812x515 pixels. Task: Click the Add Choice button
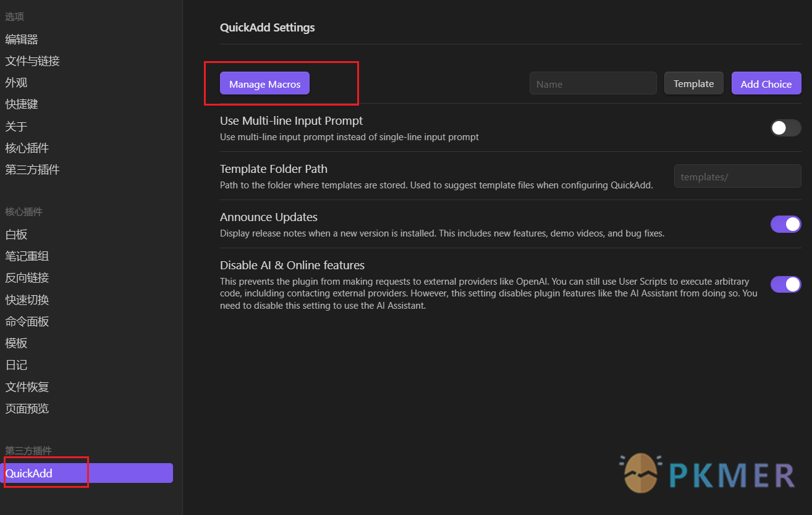tap(766, 83)
